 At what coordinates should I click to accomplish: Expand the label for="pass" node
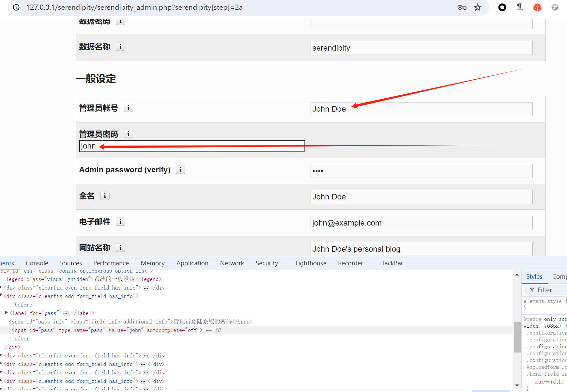click(x=6, y=313)
